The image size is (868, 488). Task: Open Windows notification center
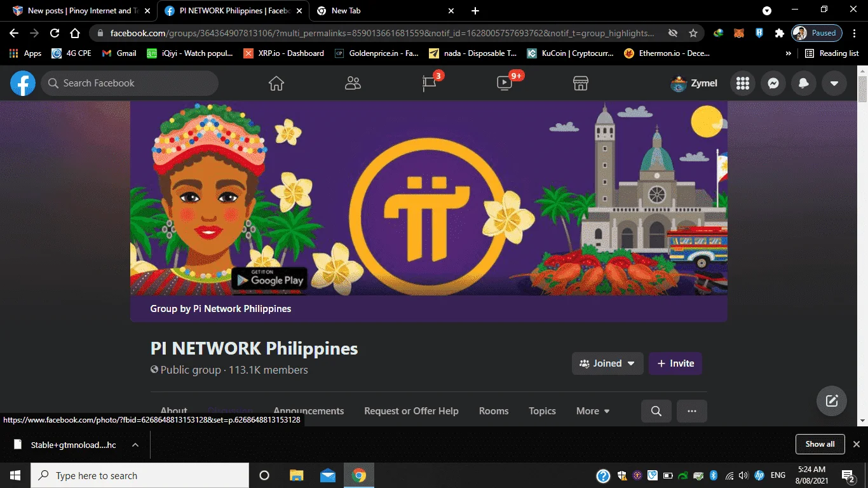click(848, 475)
